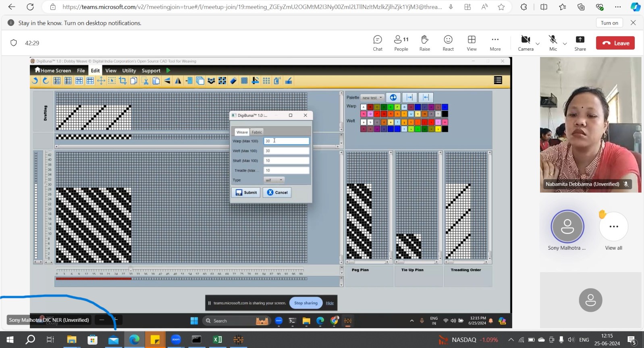This screenshot has width=644, height=348.
Task: Open the Utility menu in DigiBunai
Action: (129, 70)
